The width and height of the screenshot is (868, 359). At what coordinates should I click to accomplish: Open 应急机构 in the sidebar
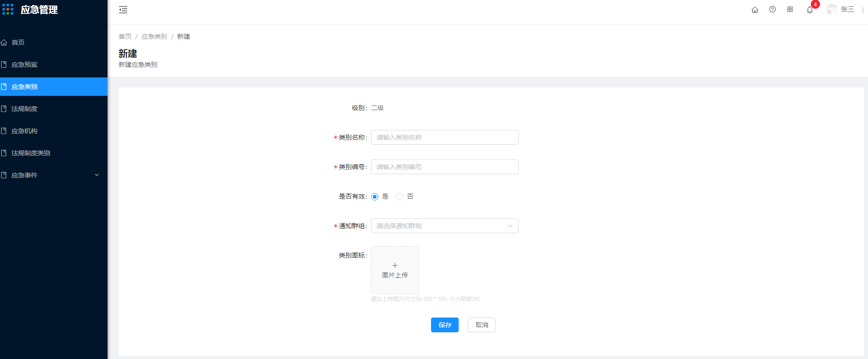click(x=54, y=131)
